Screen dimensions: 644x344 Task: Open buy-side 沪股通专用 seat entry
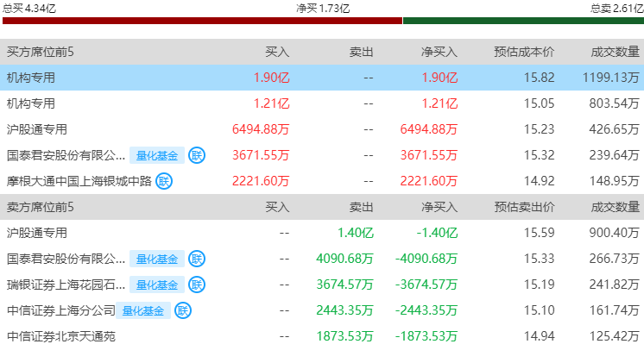(322, 129)
